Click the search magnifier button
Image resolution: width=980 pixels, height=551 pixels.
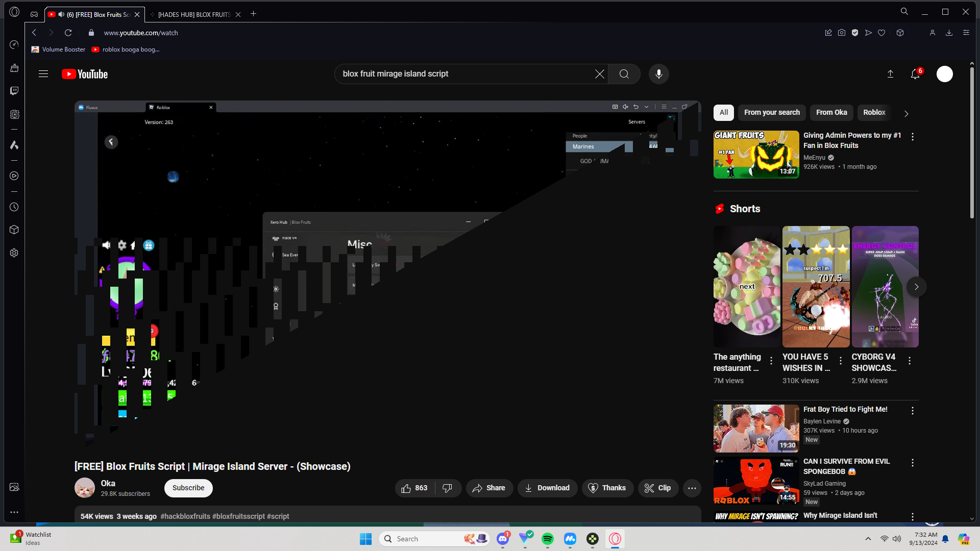(x=624, y=74)
